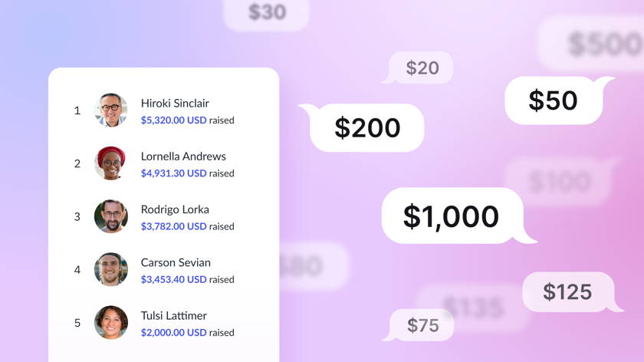Open Carson Sevian's fundraiser name

click(176, 262)
